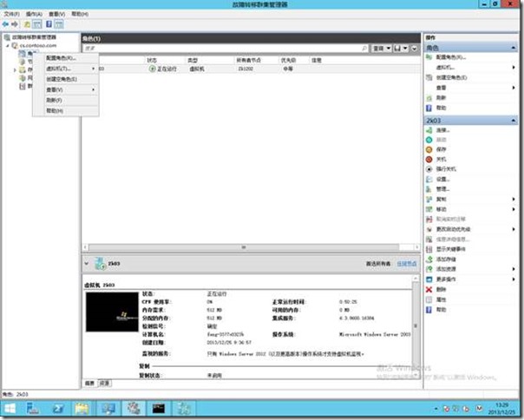Click the Windows Start button on the taskbar

pos(10,409)
